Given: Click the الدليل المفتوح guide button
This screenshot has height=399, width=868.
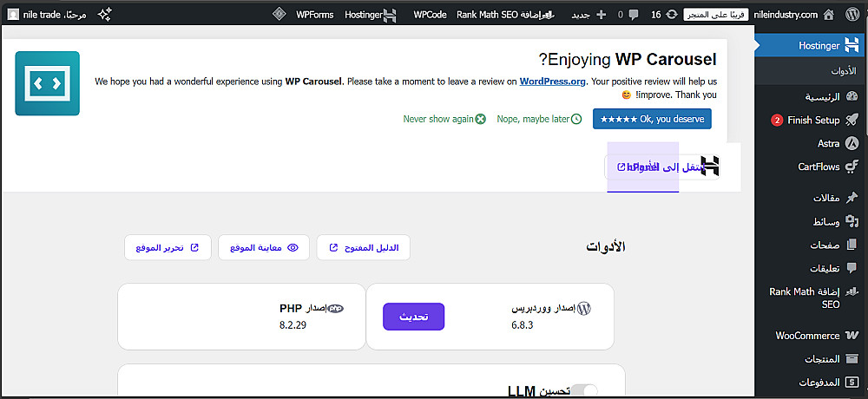Looking at the screenshot, I should pos(363,247).
